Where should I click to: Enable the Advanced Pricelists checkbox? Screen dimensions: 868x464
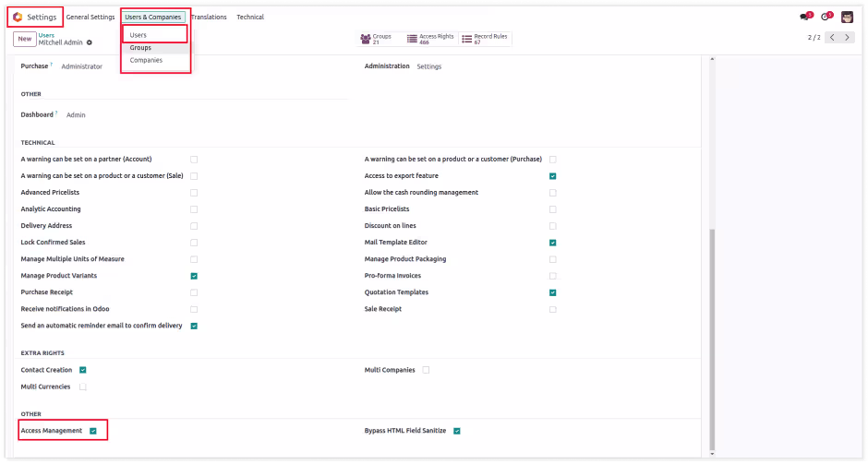[194, 193]
